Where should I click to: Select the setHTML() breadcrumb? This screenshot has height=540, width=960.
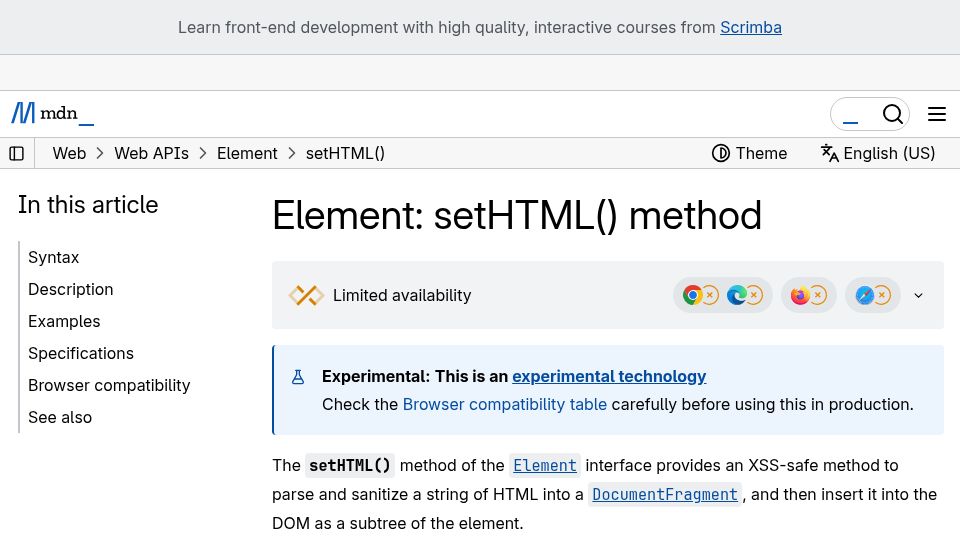click(x=345, y=153)
